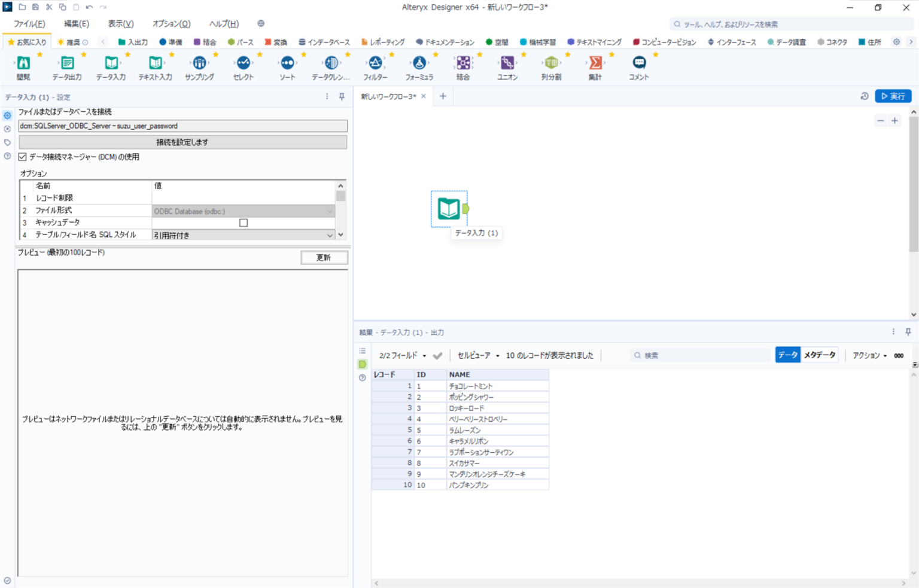The width and height of the screenshot is (919, 588).
Task: Select the データ入力 (1) node on canvas
Action: tap(449, 208)
